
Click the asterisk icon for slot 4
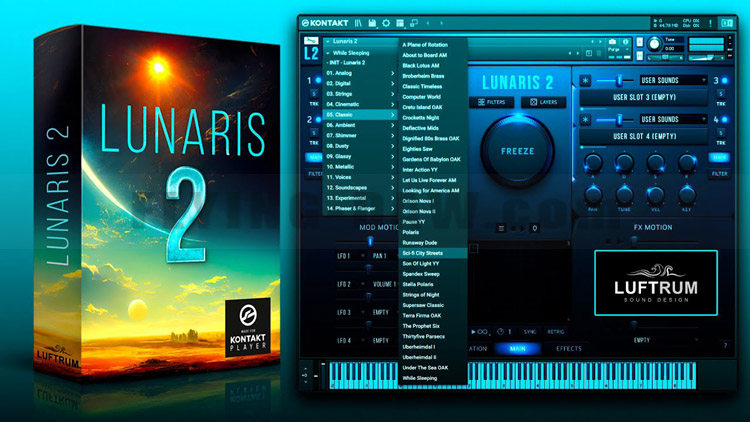point(585,120)
